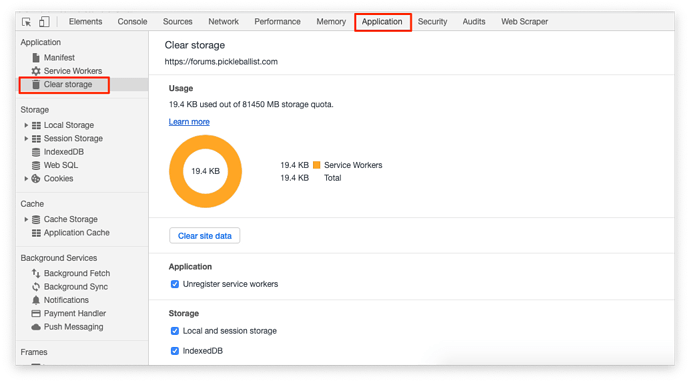Click the Frames section heading
The height and width of the screenshot is (383, 690).
(x=34, y=352)
